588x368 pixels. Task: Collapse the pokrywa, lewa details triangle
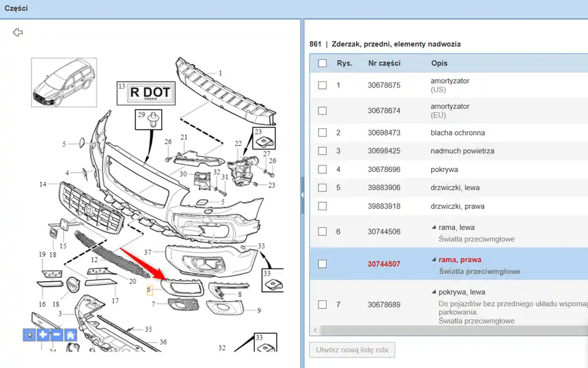point(434,292)
